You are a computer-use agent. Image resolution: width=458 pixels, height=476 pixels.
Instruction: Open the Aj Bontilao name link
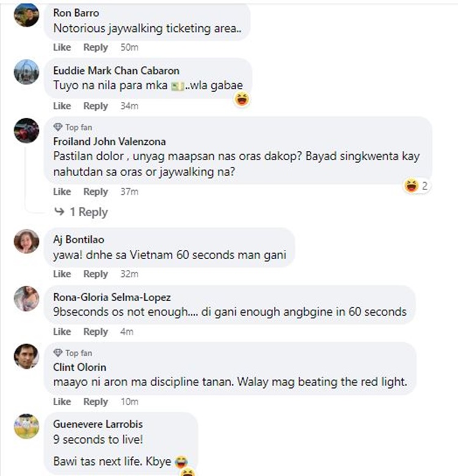click(x=79, y=240)
